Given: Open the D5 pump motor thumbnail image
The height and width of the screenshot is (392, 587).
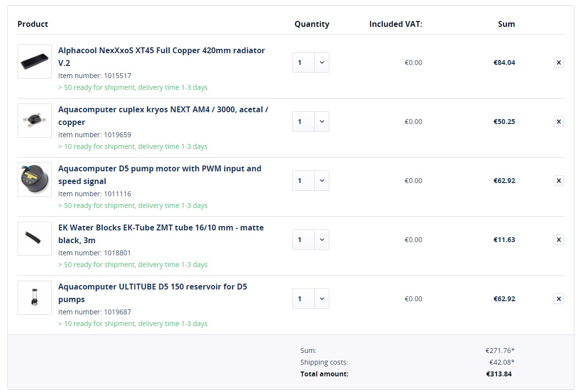Looking at the screenshot, I should coord(35,180).
